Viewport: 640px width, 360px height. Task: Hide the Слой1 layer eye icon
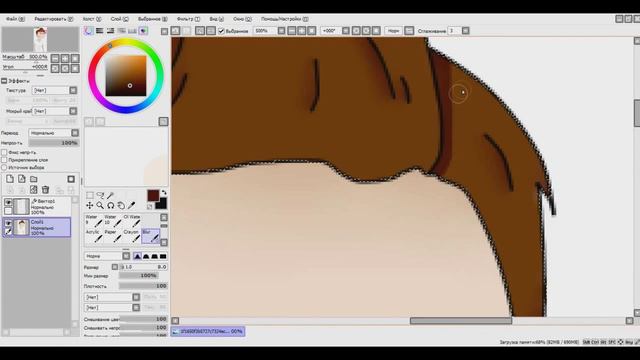click(x=8, y=223)
